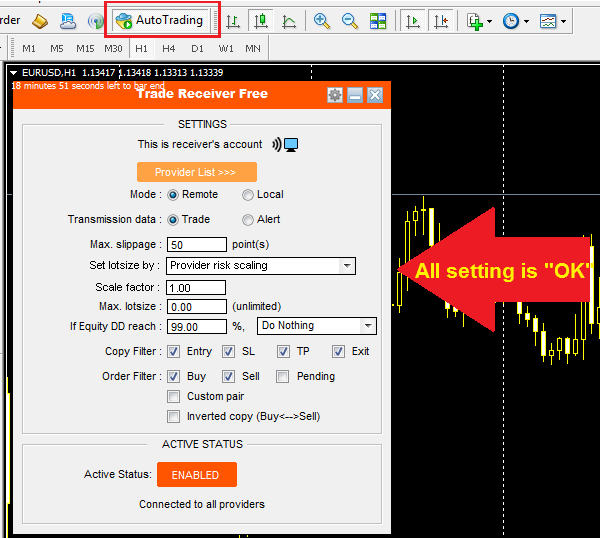Select the H1 timeframe
The height and width of the screenshot is (538, 600).
point(141,49)
